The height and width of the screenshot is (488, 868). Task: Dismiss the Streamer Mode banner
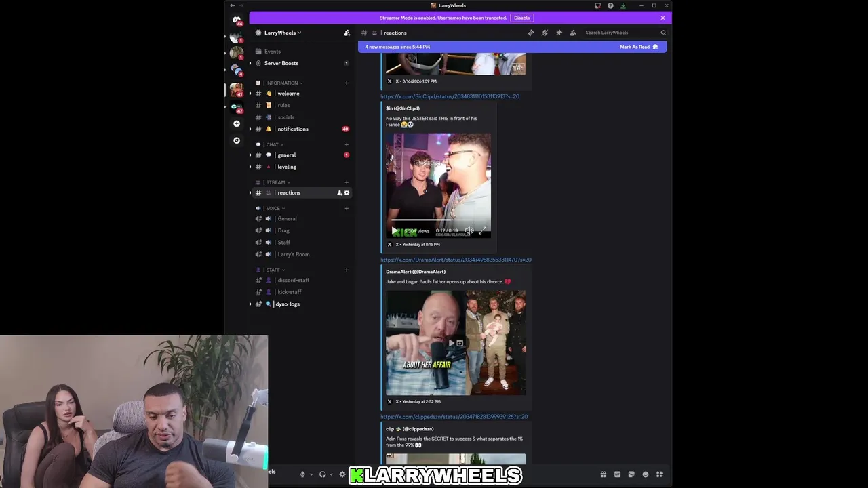click(x=663, y=18)
